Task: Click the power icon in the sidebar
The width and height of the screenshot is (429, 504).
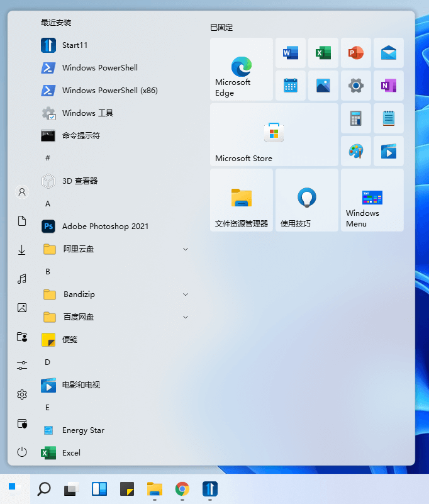Action: click(22, 452)
